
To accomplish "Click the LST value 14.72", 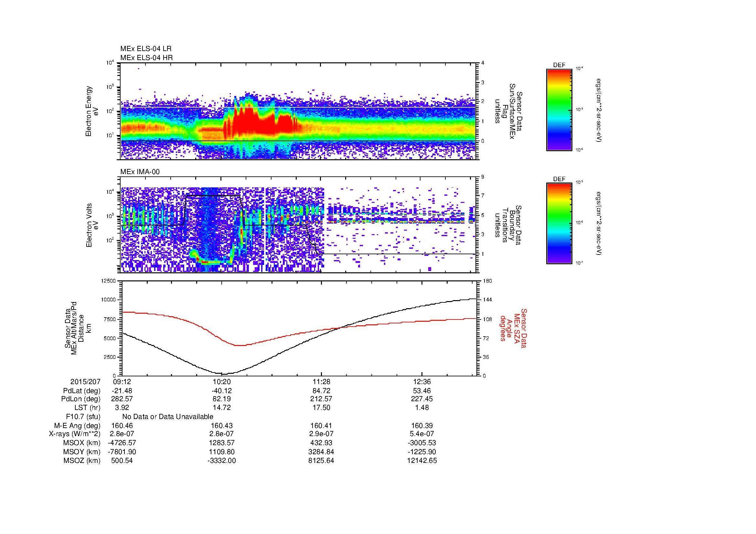I will (x=222, y=408).
